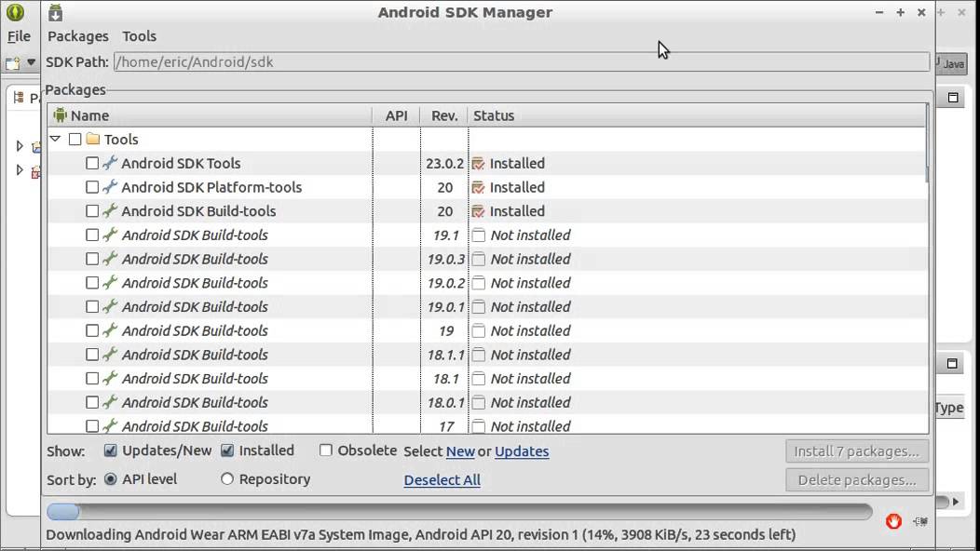Click not-installed status icon for revision 19
The height and width of the screenshot is (551, 980).
pyautogui.click(x=478, y=330)
